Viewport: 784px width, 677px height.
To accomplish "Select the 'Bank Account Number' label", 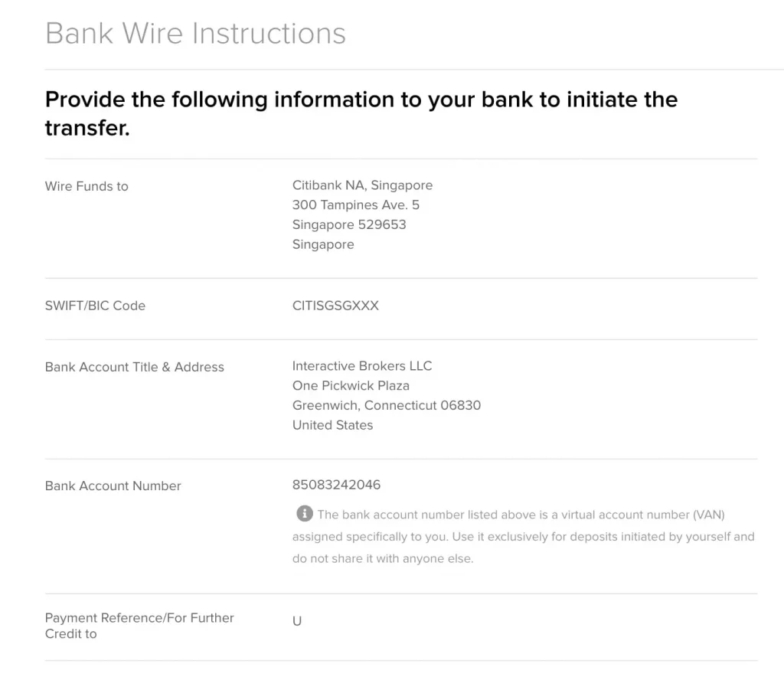I will coord(113,486).
